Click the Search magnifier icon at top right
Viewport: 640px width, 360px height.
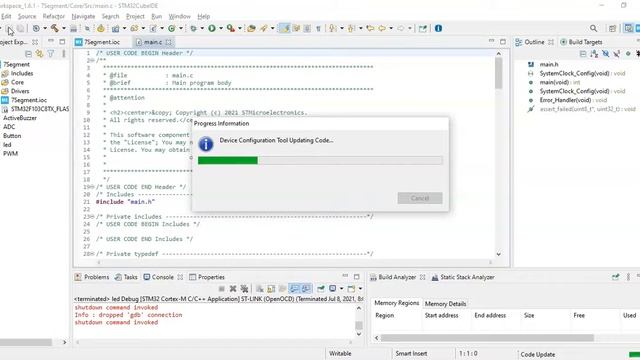[593, 28]
